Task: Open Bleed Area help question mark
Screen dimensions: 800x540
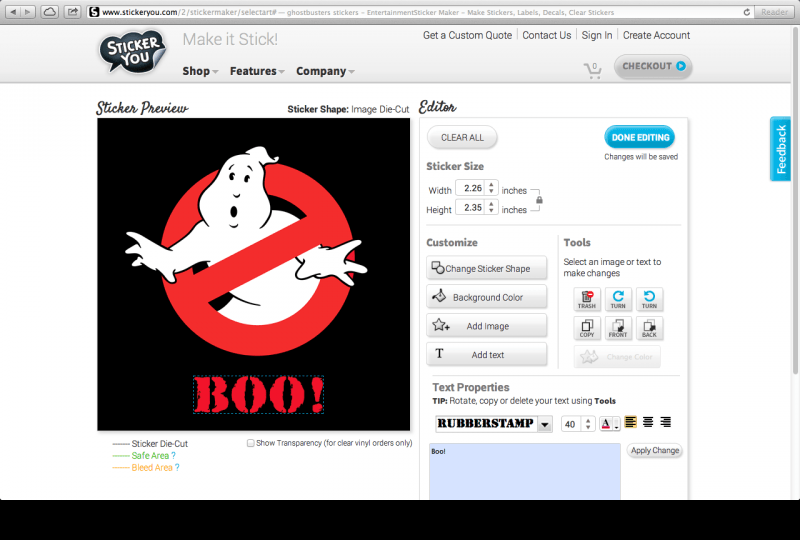Action: [x=177, y=468]
